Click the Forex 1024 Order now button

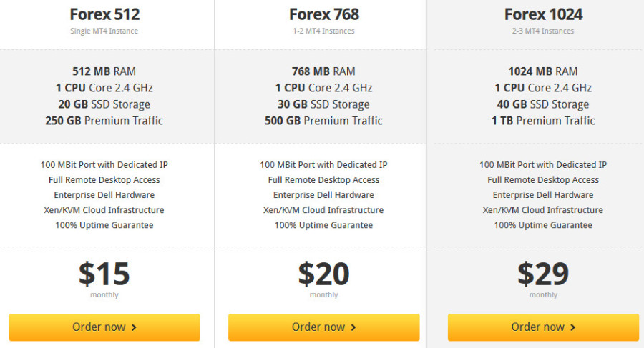[543, 327]
